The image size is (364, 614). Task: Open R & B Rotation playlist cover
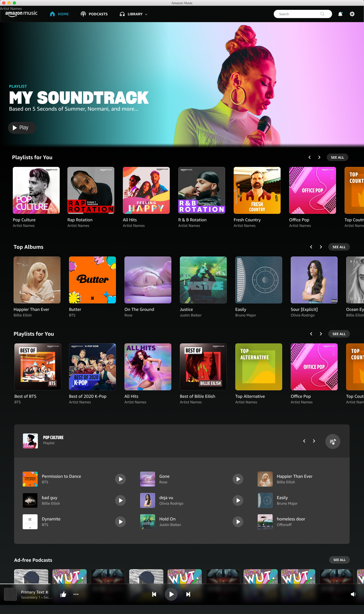click(202, 190)
